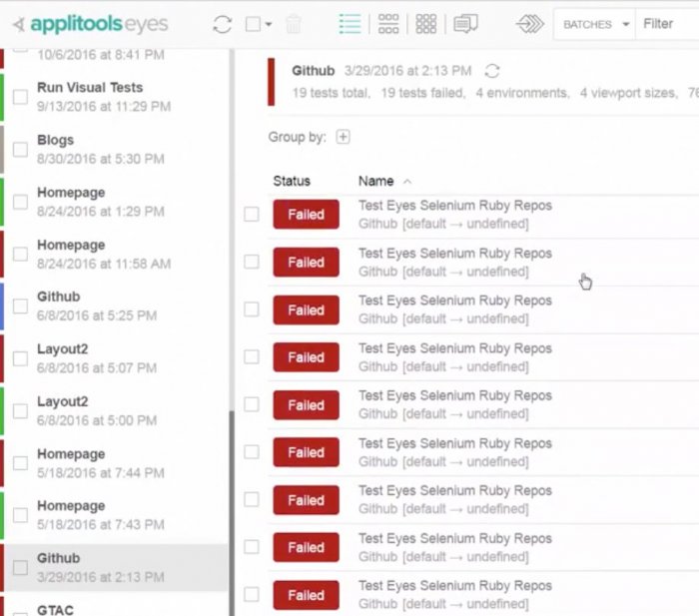Sort tests by the Name column header
Image resolution: width=699 pixels, height=616 pixels.
click(376, 181)
